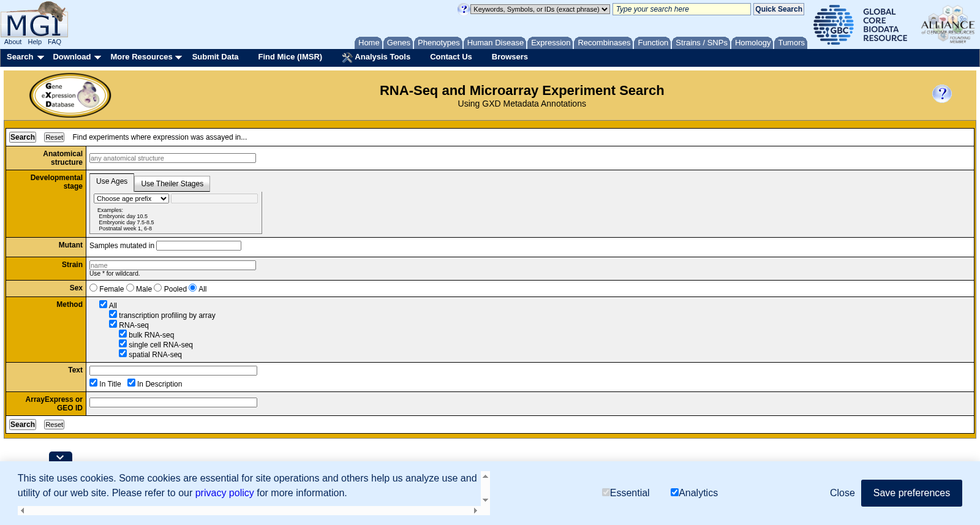980x525 pixels.
Task: Open the Phenotypes tab
Action: (439, 43)
